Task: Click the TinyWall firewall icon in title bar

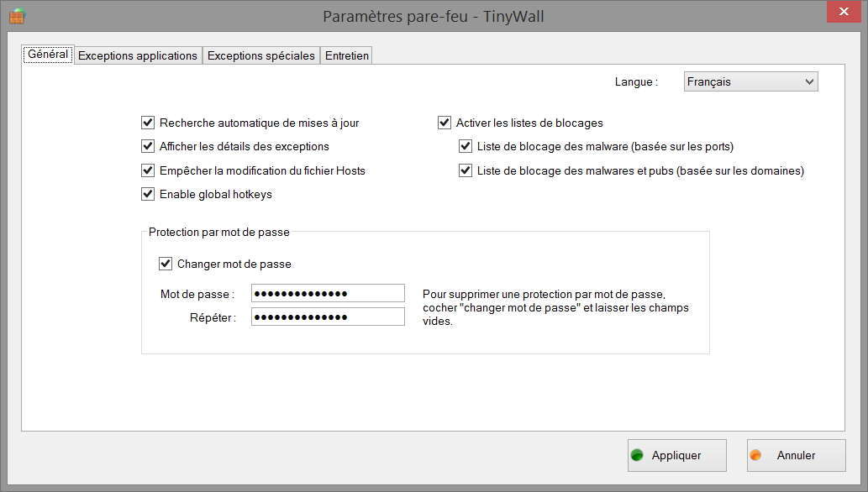Action: click(x=17, y=16)
